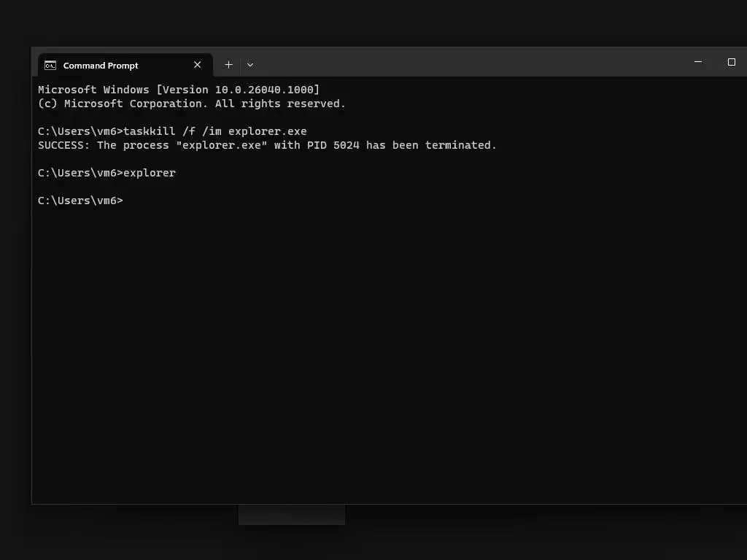Screen dimensions: 747x560
Task: Click the taskkill /f /im explorer.exe command
Action: pos(215,131)
